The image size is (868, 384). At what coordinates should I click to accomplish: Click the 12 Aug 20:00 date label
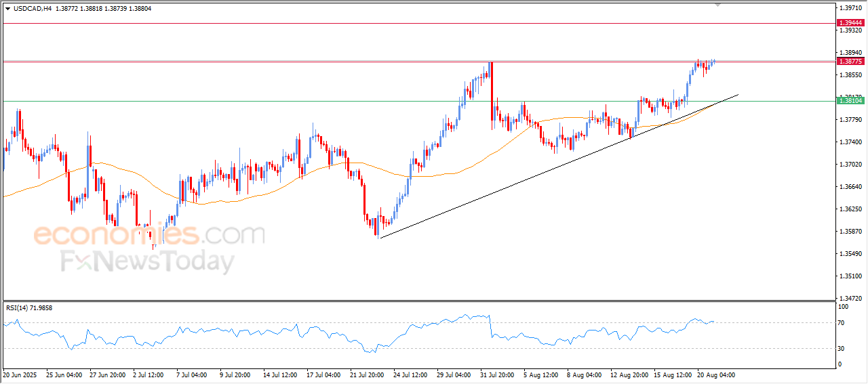tap(628, 375)
